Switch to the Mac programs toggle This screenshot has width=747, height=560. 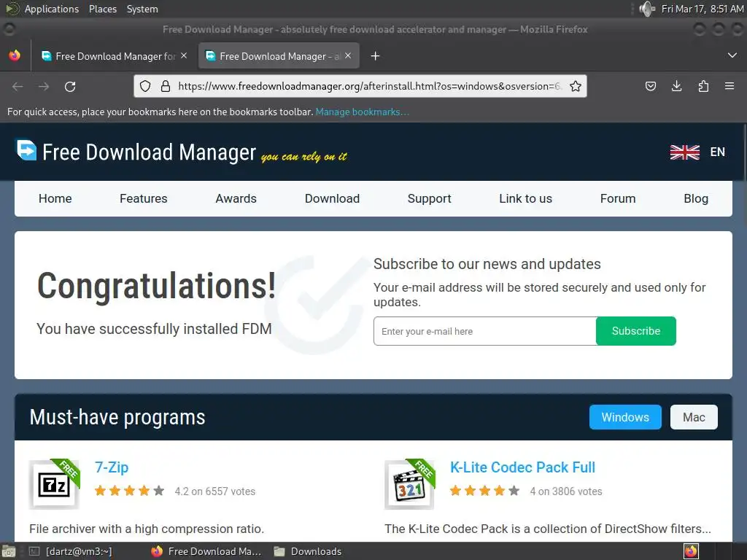coord(694,417)
